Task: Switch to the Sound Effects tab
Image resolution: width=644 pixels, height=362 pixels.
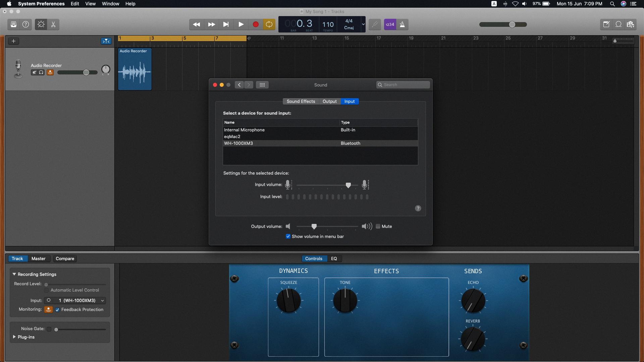Action: pos(301,102)
